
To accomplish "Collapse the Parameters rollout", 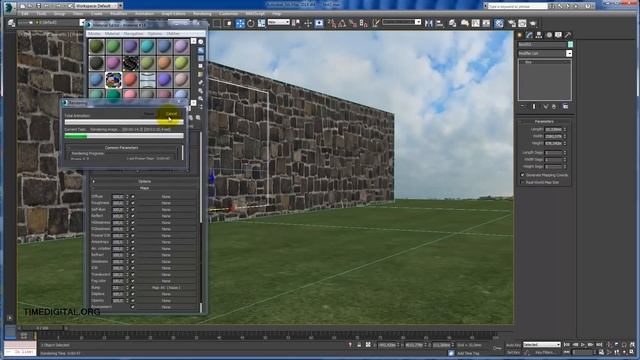I will [x=544, y=122].
